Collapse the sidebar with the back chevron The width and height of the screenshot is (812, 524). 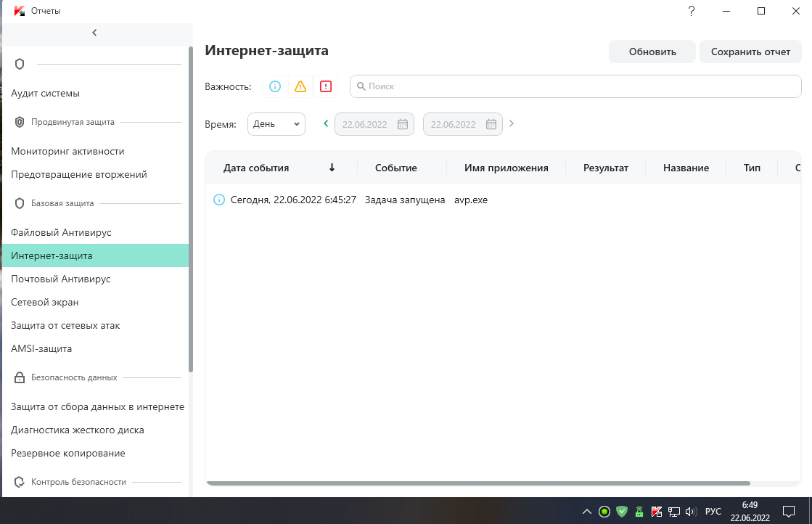(94, 33)
